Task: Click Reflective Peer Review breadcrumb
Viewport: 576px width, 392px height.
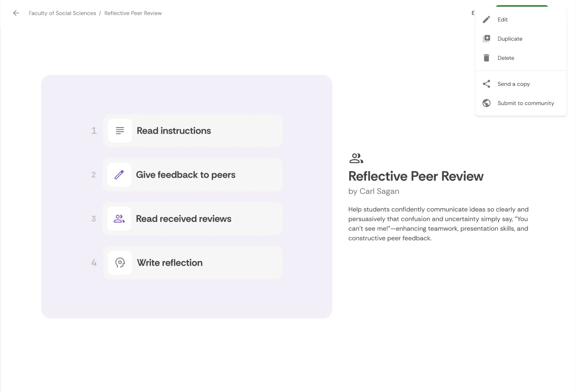Action: point(133,13)
